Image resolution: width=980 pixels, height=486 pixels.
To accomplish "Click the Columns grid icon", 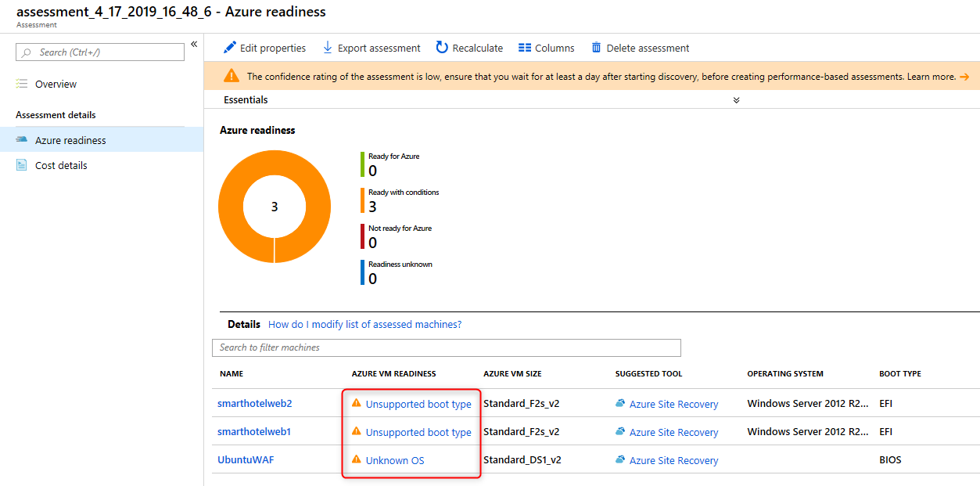I will [x=525, y=48].
